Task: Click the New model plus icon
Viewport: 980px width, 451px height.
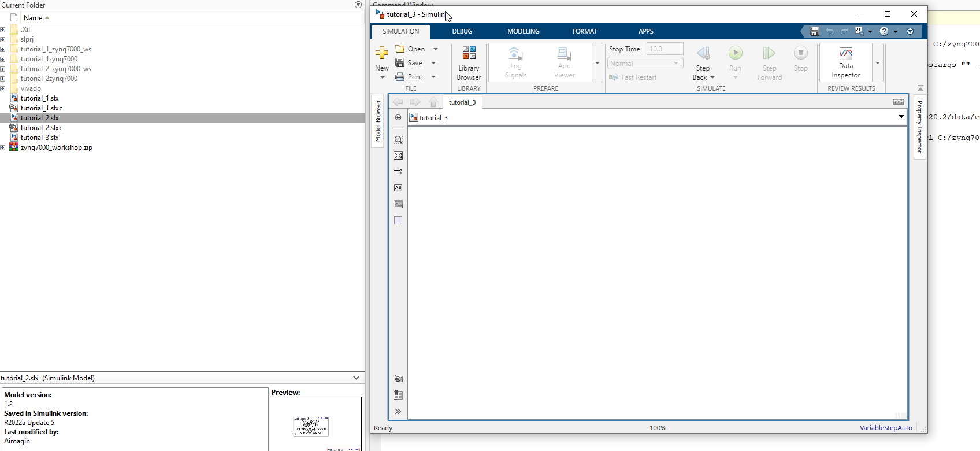Action: click(x=382, y=53)
